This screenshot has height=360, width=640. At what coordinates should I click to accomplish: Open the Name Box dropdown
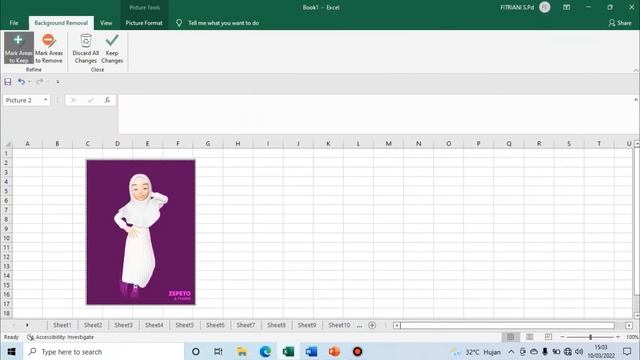click(x=45, y=100)
